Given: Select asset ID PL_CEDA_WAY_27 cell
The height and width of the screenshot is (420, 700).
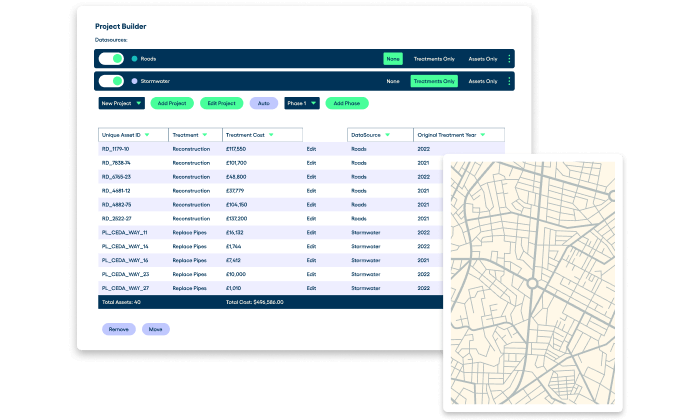Looking at the screenshot, I should pos(125,288).
